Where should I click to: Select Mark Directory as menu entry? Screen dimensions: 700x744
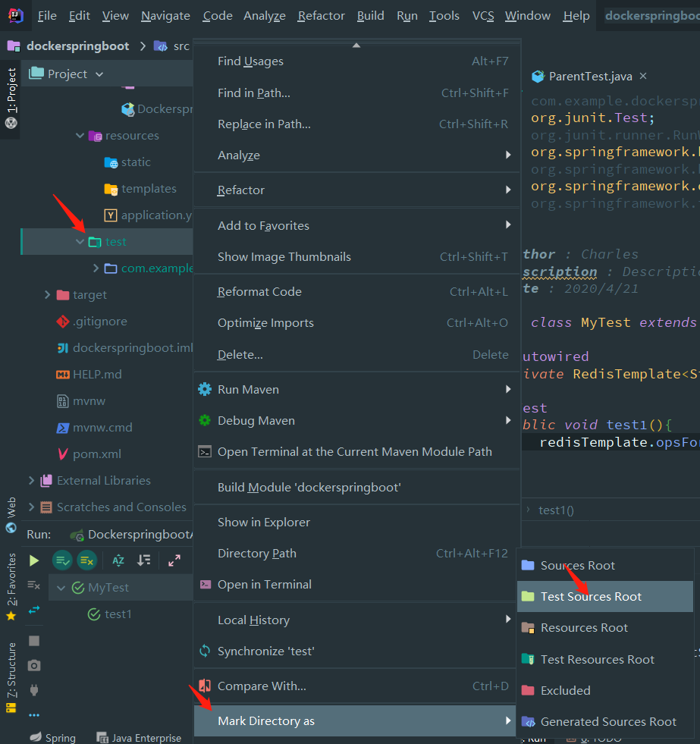point(355,720)
